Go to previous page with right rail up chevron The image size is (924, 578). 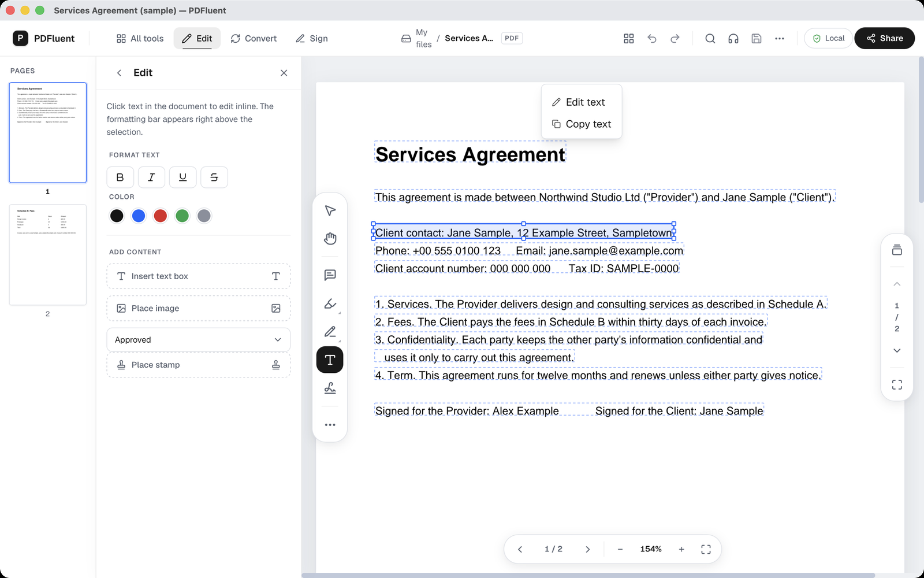pyautogui.click(x=897, y=284)
